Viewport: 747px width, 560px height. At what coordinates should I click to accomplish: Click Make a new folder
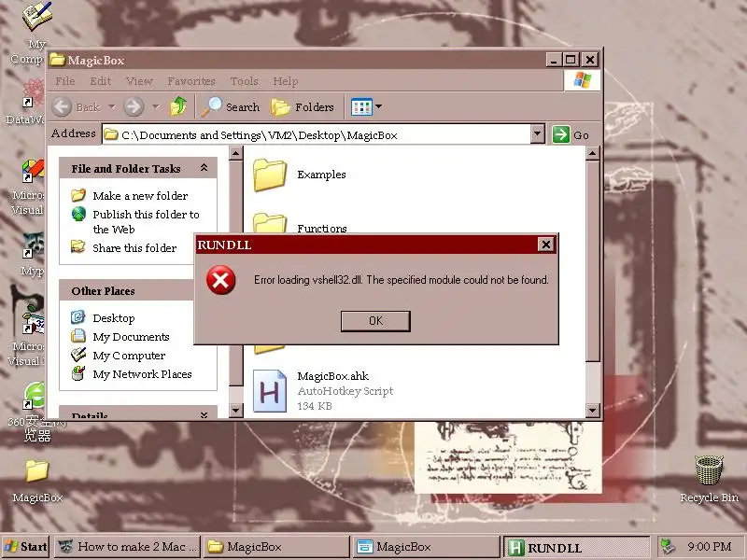[x=140, y=196]
